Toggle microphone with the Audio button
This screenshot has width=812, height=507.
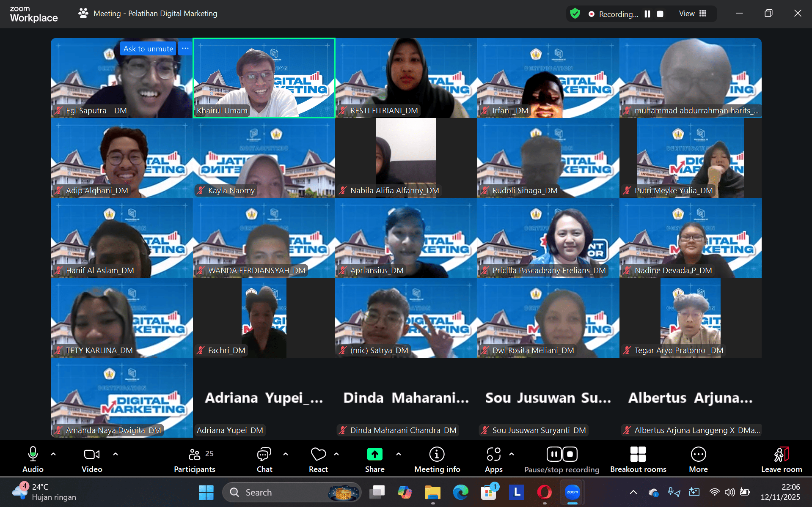[33, 460]
